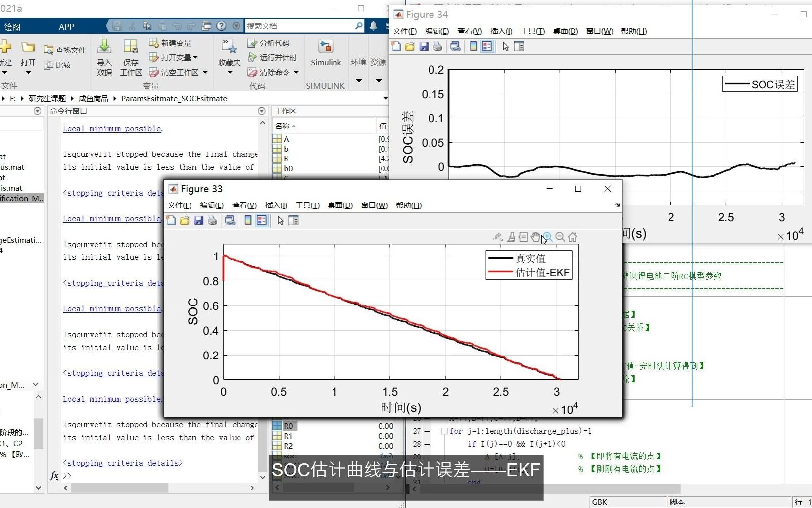
Task: Select variable b0 in Workspace
Action: coord(288,168)
